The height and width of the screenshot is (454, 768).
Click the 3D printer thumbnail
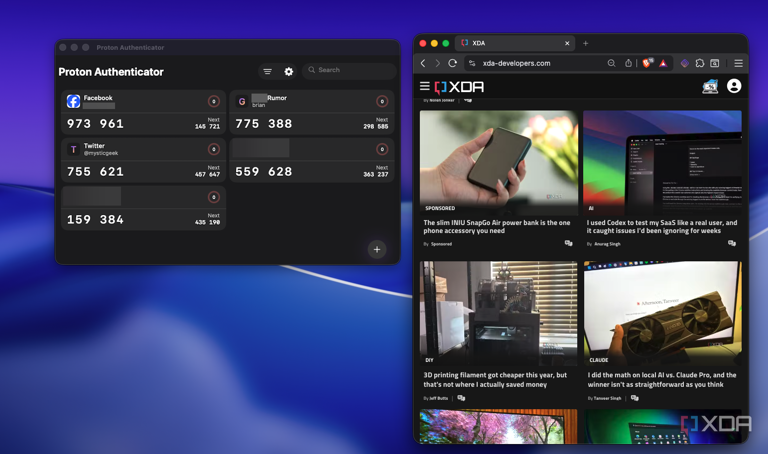pyautogui.click(x=499, y=313)
